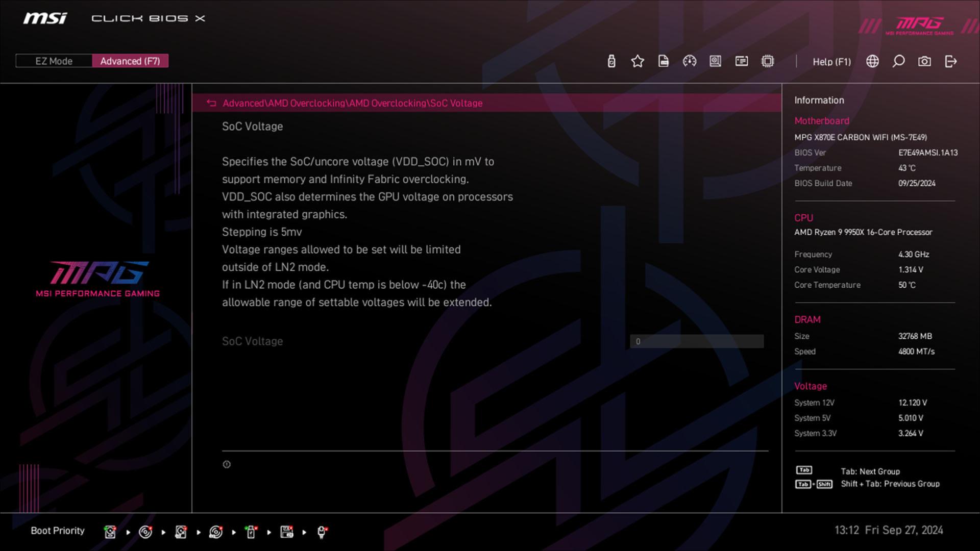Click the Core Temperature 50 °C value
Image resolution: width=980 pixels, height=551 pixels.
click(x=906, y=285)
